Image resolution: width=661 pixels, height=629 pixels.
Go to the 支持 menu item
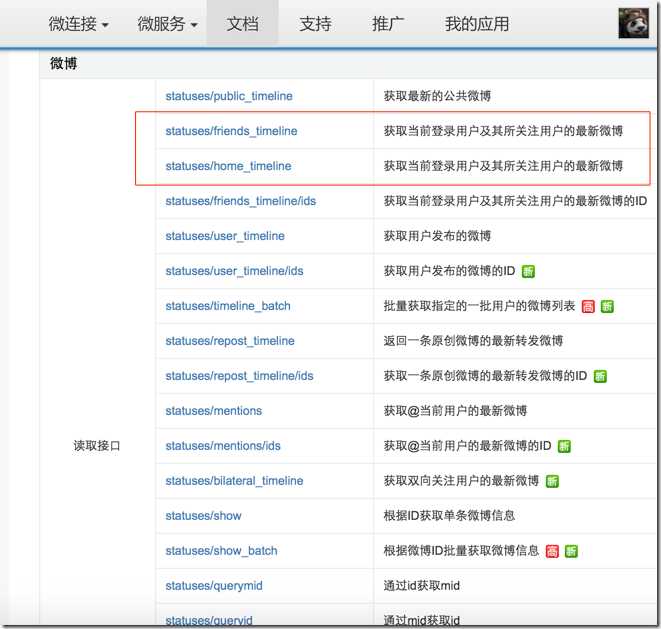pos(315,24)
